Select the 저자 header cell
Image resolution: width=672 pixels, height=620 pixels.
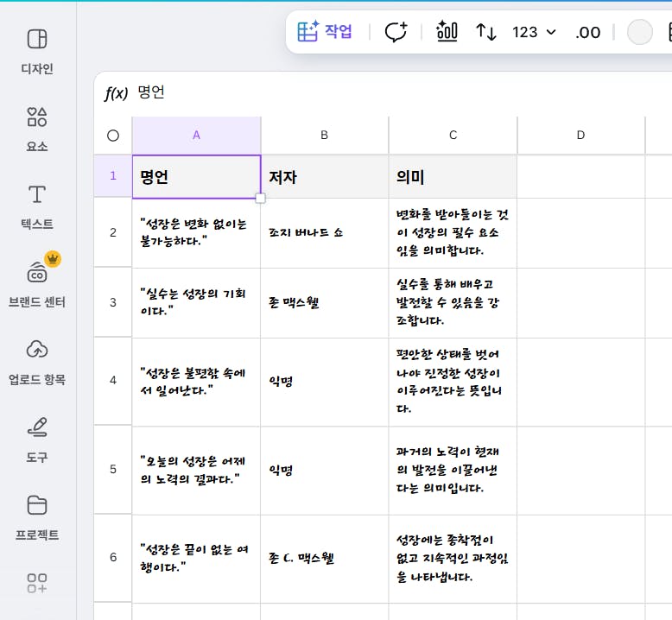tap(324, 177)
